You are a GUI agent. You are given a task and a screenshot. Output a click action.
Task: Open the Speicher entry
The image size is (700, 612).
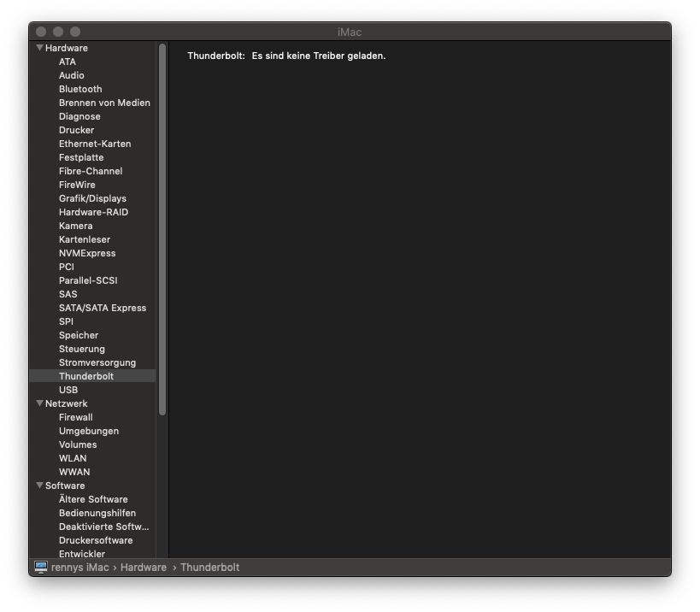coord(79,336)
